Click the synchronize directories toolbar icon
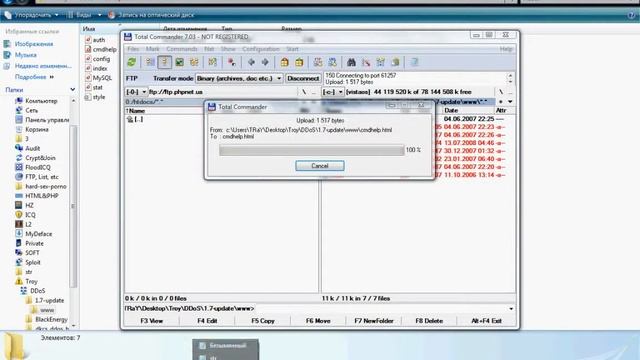The height and width of the screenshot is (360, 640). (x=380, y=62)
